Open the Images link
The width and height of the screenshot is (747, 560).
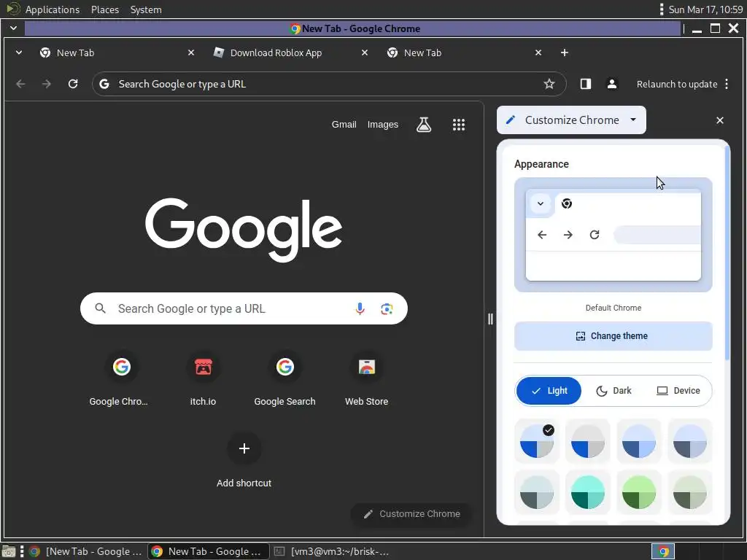(x=382, y=125)
